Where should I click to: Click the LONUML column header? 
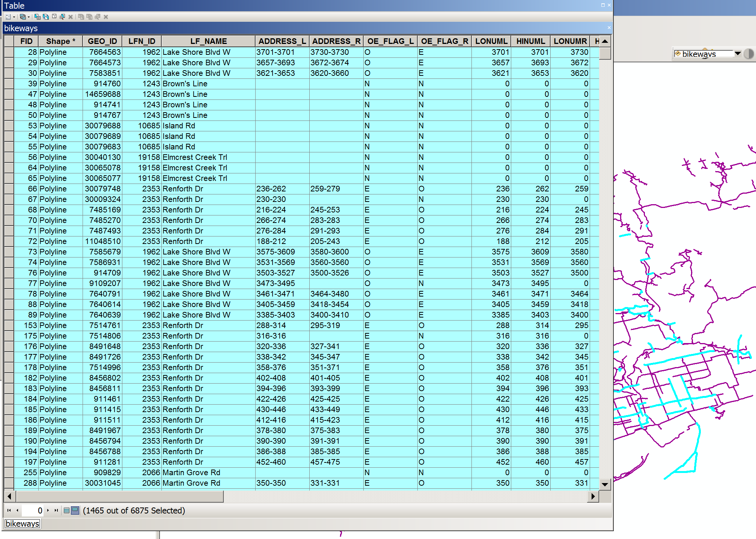pyautogui.click(x=491, y=41)
